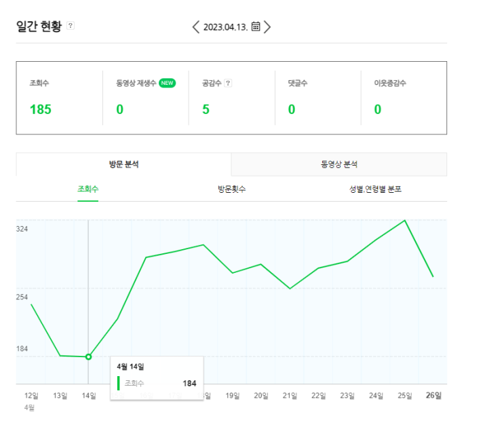
Task: Click the help icon beside 일간 현황
Action: coord(71,26)
